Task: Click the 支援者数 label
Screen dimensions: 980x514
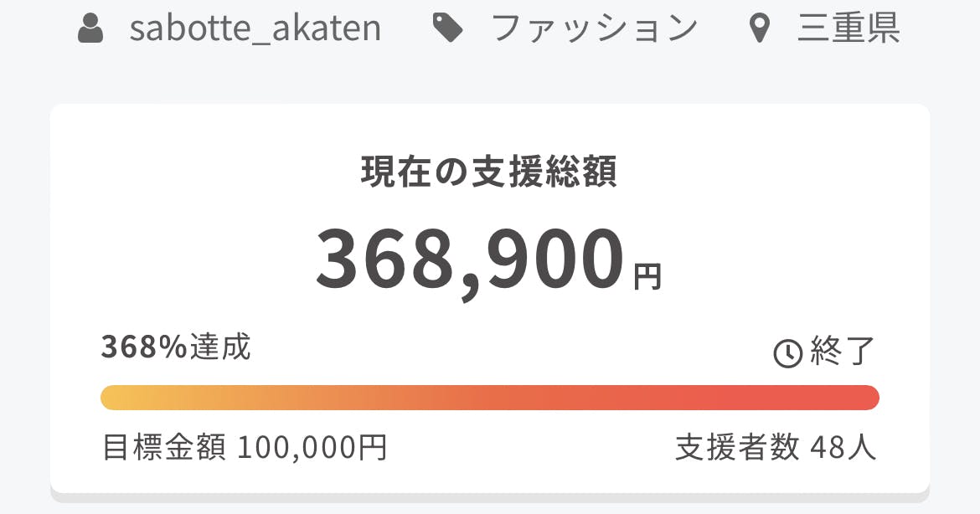Action: tap(737, 448)
